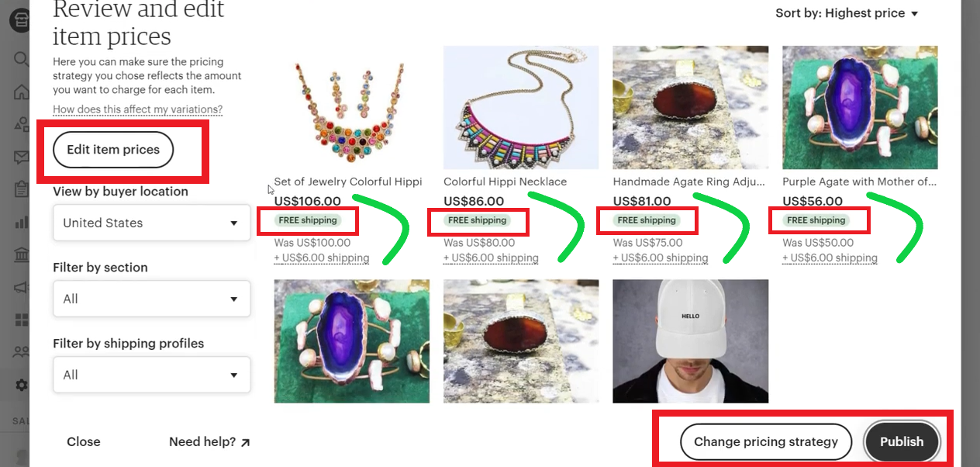
Task: Open the settings gear icon in sidebar
Action: (x=22, y=385)
